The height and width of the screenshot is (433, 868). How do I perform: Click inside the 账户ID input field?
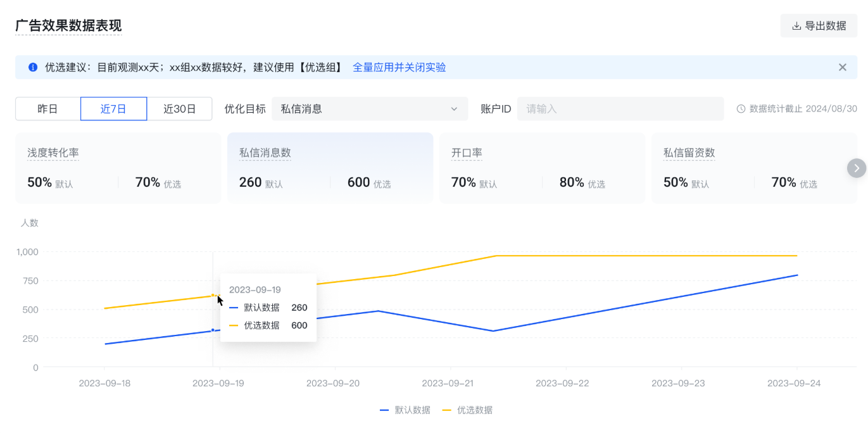point(620,108)
